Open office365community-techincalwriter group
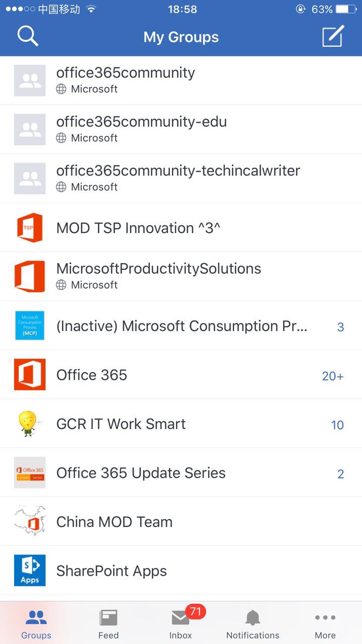 [178, 177]
